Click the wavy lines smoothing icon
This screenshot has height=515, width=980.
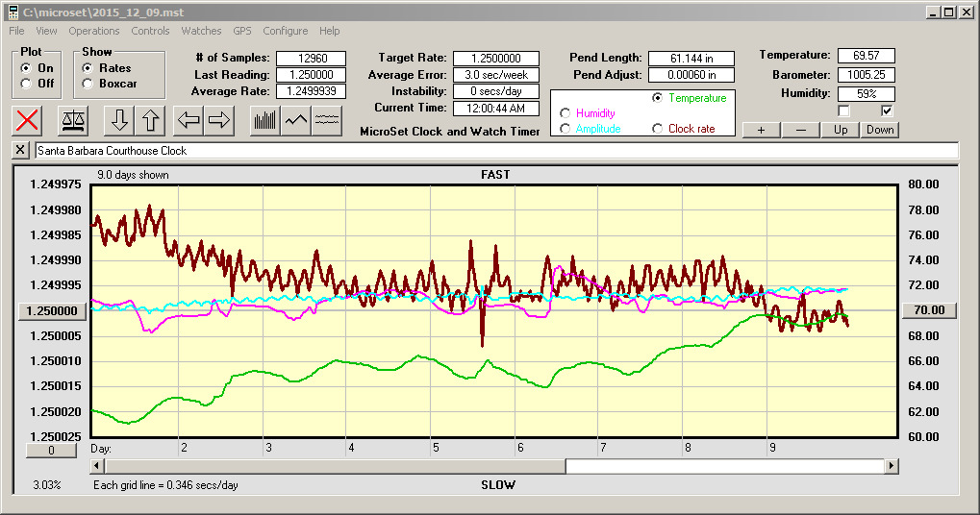327,120
